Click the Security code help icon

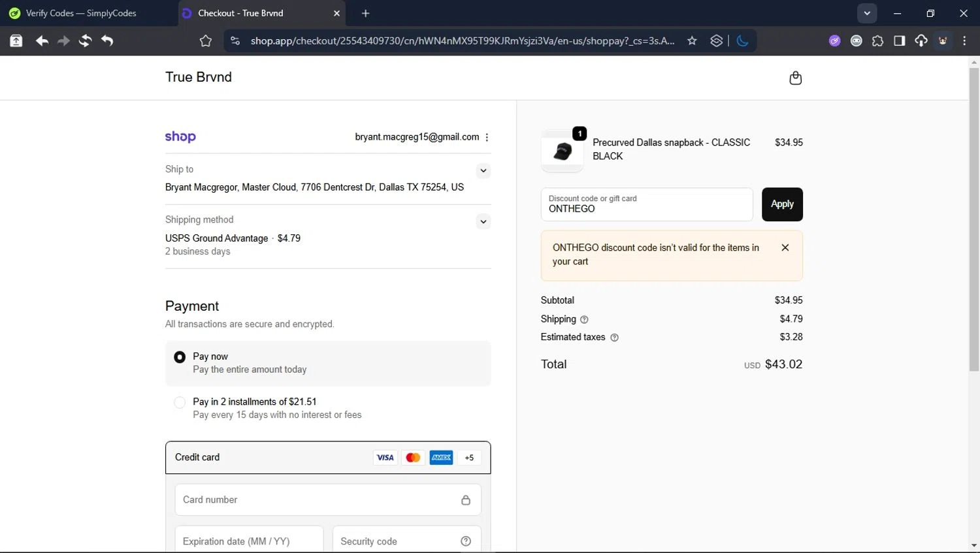[x=466, y=541]
